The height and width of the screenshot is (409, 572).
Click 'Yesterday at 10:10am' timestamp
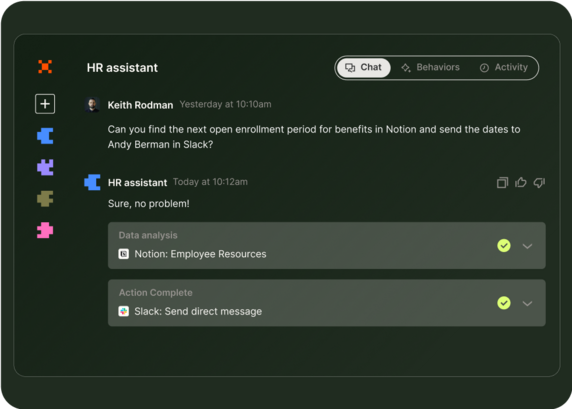225,104
